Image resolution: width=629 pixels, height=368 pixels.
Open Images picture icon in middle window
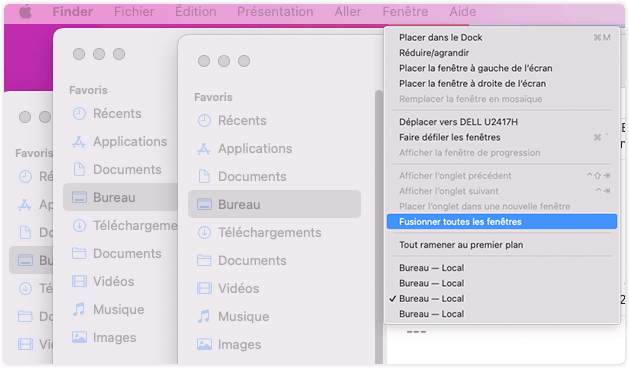point(79,337)
